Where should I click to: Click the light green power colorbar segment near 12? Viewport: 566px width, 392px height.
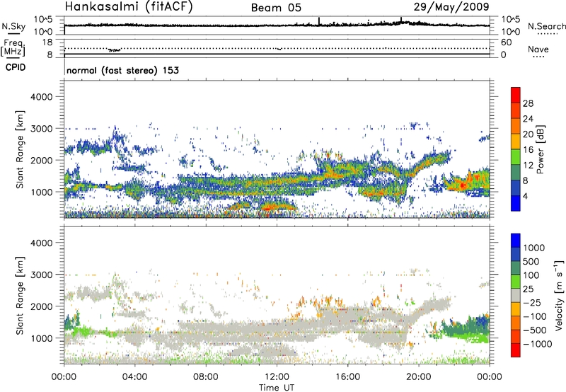pyautogui.click(x=516, y=157)
